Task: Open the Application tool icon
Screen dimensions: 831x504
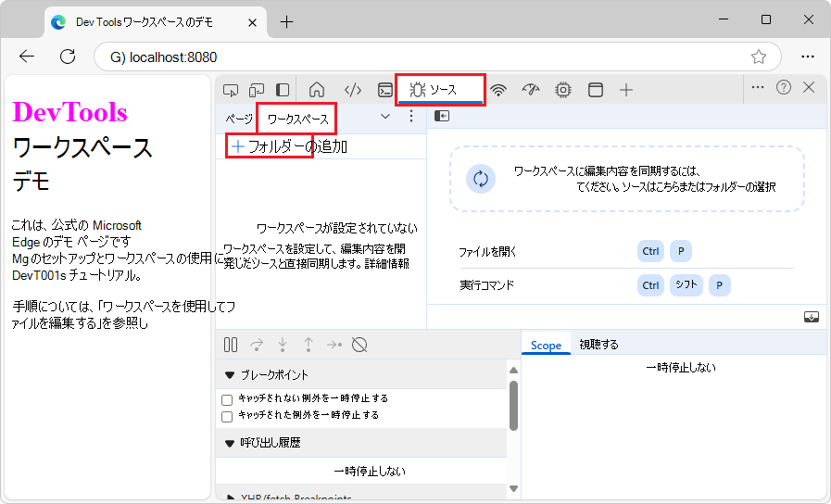Action: click(596, 90)
